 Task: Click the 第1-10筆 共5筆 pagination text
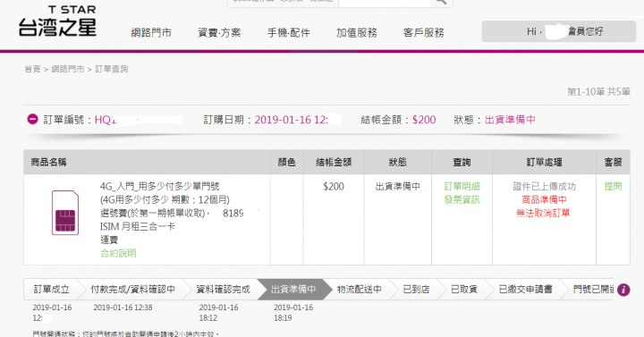[598, 91]
